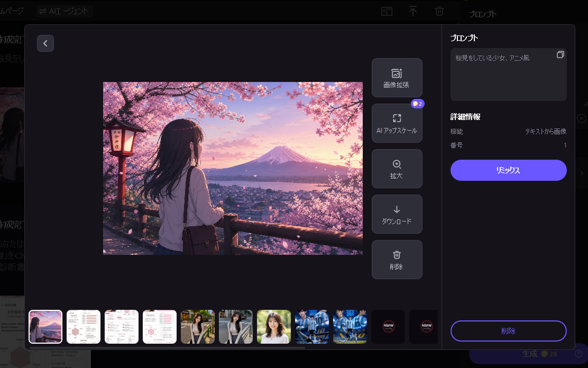The image size is (588, 368).
Task: Click the リミックス button
Action: click(508, 170)
